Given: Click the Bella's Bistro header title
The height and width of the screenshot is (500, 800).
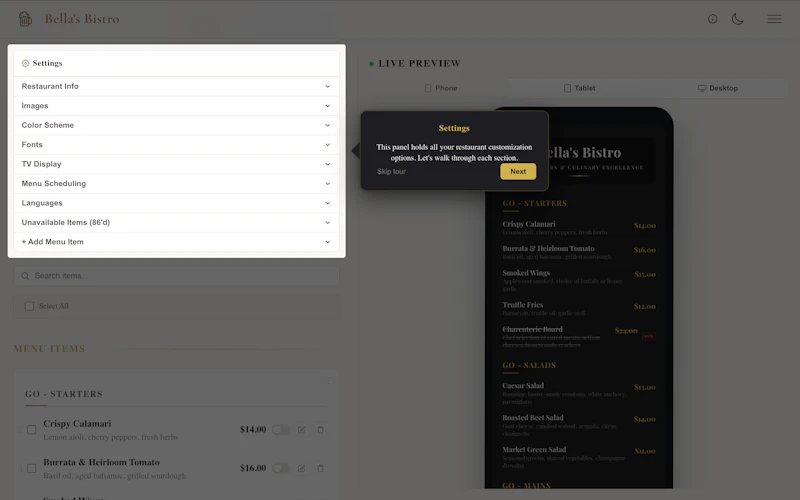Looking at the screenshot, I should (82, 19).
